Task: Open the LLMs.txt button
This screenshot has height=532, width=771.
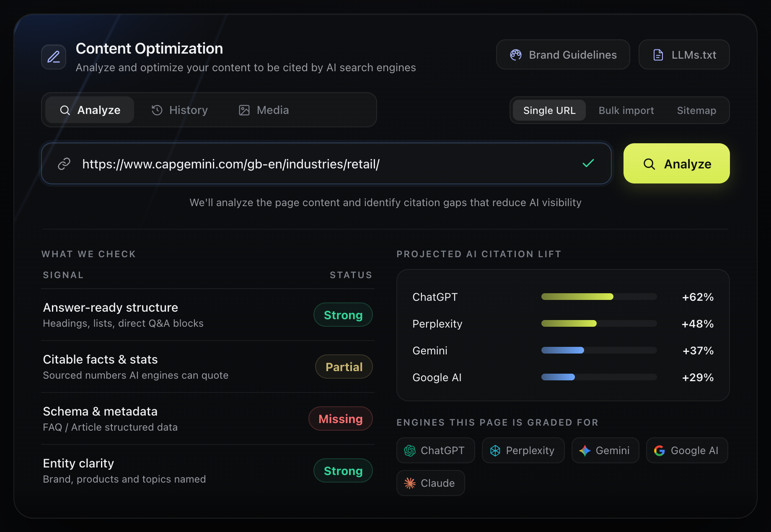Action: [684, 54]
